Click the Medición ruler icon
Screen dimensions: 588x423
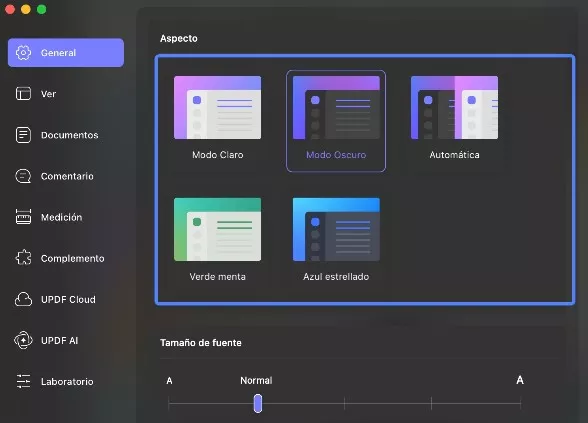pos(23,217)
